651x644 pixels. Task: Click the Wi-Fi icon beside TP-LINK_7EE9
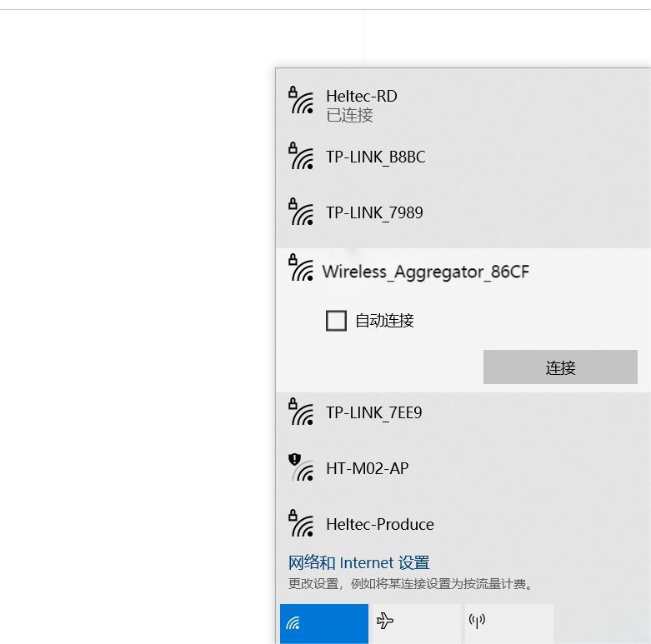click(x=301, y=412)
